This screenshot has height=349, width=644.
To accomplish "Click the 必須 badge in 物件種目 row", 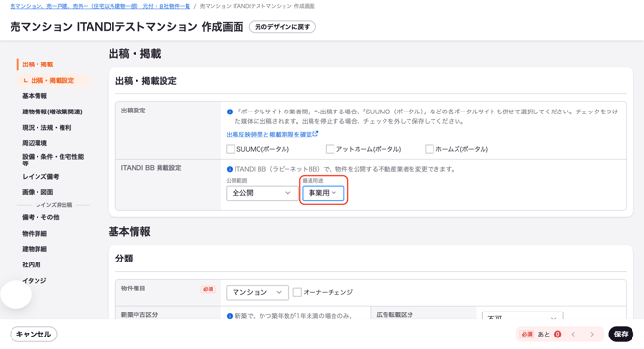I will 209,289.
